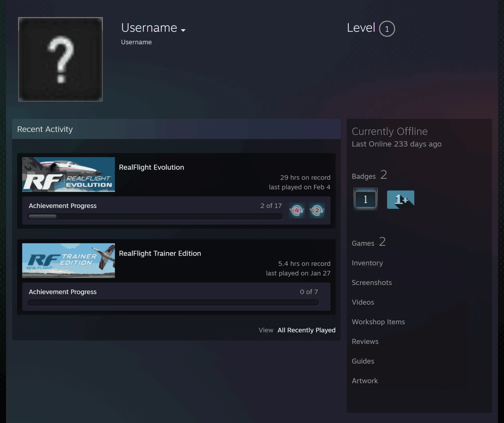
Task: View the pink number 4 achievement icon
Action: pyautogui.click(x=297, y=210)
